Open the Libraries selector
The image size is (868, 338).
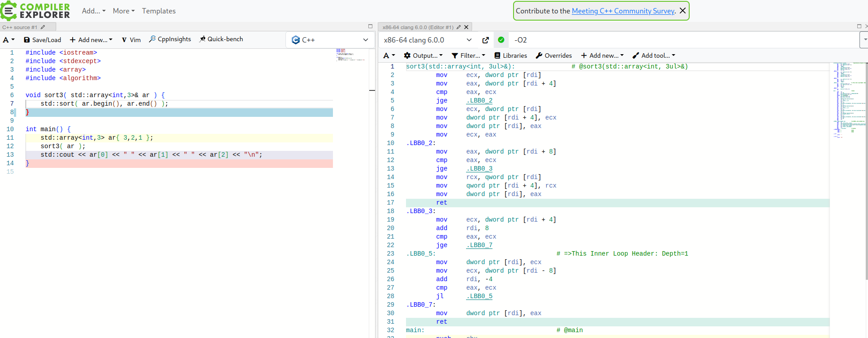(510, 56)
